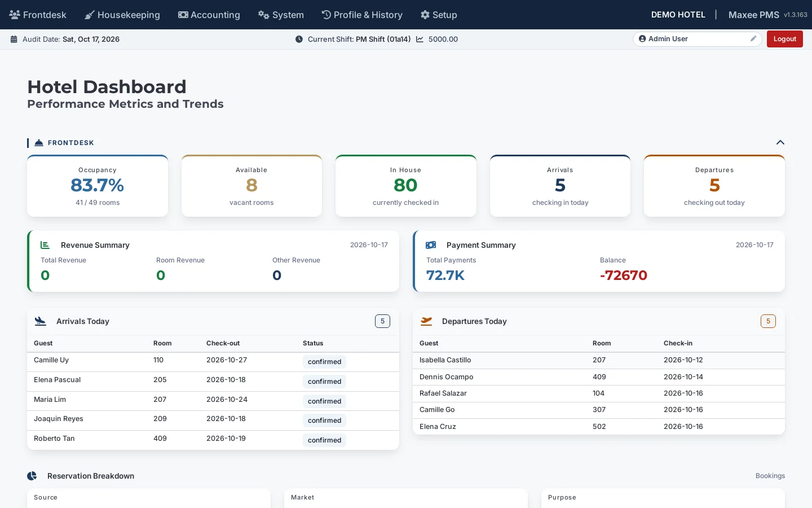This screenshot has width=812, height=508.
Task: Click the Setup gear icon in navbar
Action: [425, 15]
